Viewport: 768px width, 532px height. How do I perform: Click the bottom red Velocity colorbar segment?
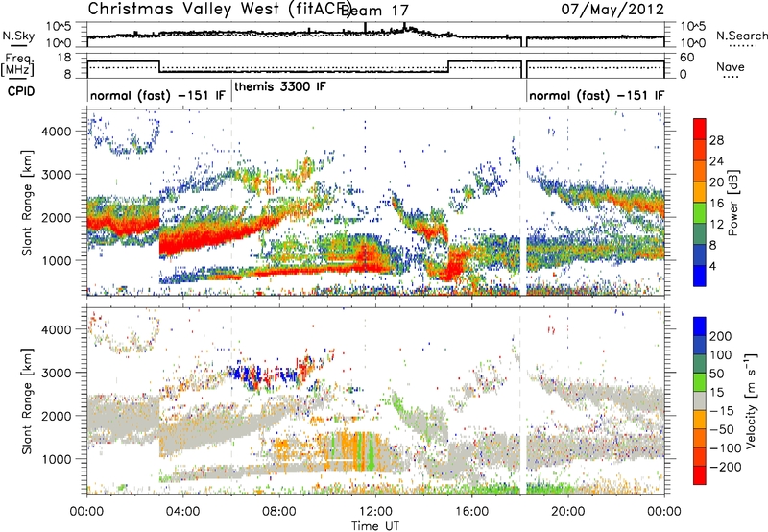pyautogui.click(x=700, y=475)
